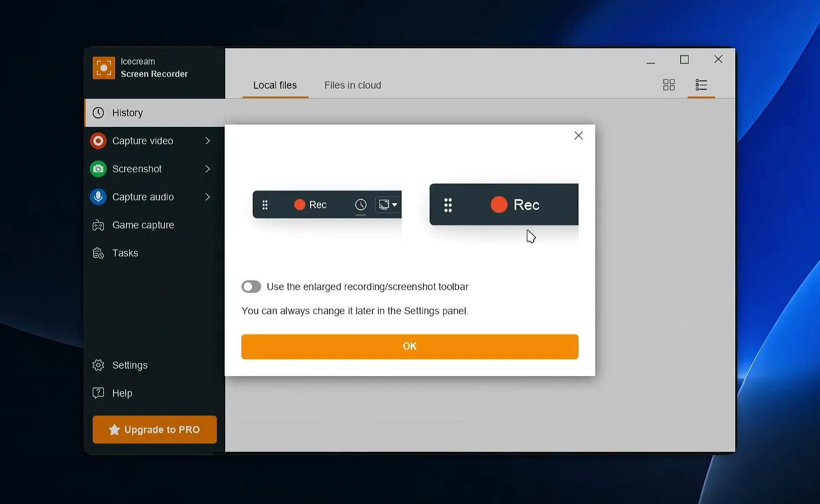Open Help from the sidebar
820x504 pixels.
pyautogui.click(x=156, y=393)
